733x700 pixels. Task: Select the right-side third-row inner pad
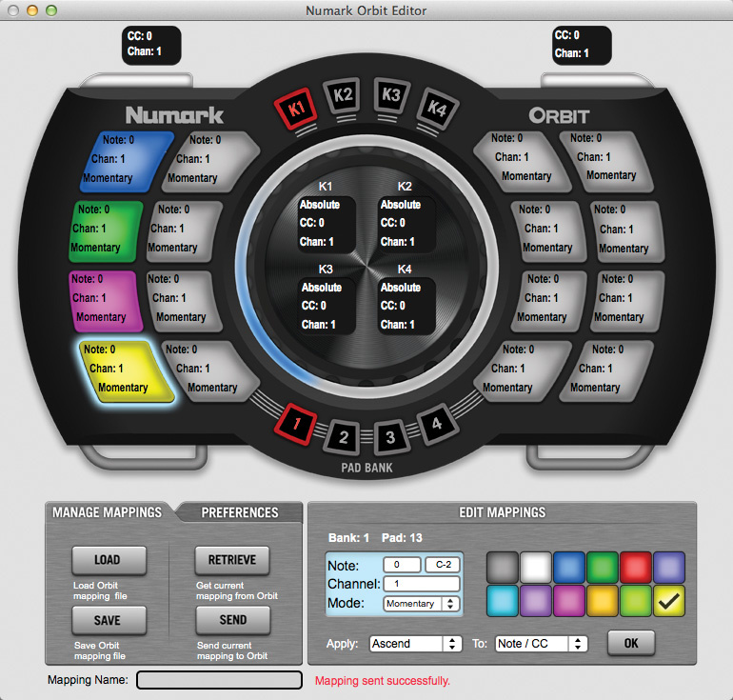pyautogui.click(x=548, y=301)
